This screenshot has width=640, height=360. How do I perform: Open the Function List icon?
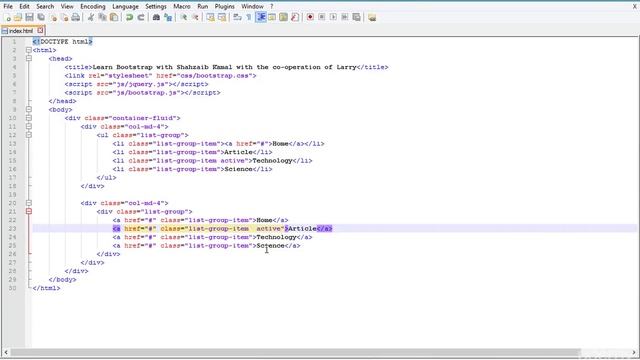click(x=295, y=17)
